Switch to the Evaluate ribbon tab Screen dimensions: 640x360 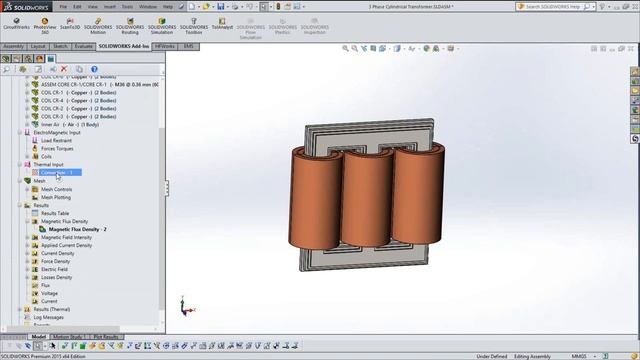point(83,47)
